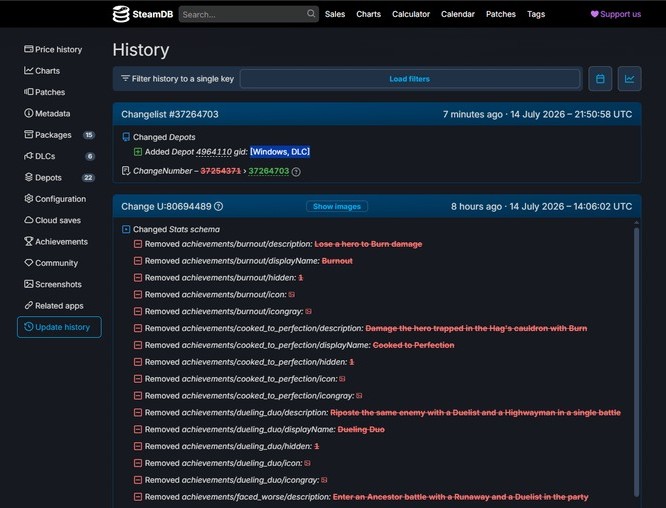Screen dimensions: 666x508
Task: Click the struck-through text 'Burnout'
Action: 337,261
